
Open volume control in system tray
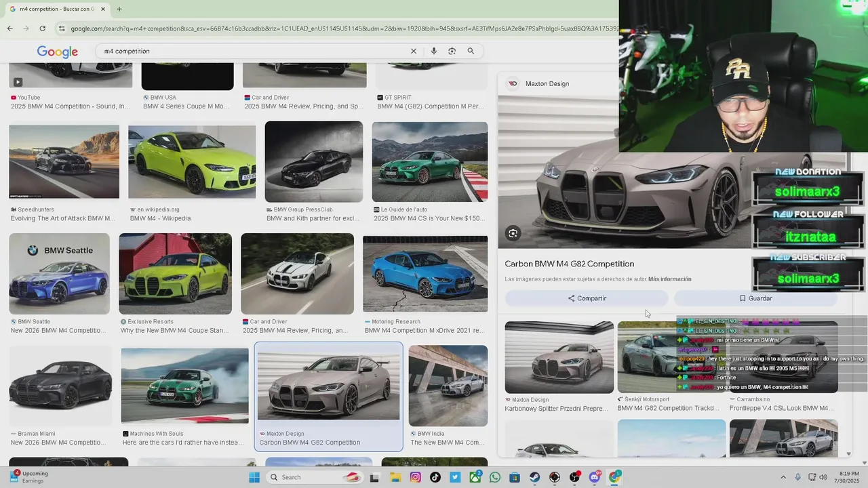click(823, 477)
